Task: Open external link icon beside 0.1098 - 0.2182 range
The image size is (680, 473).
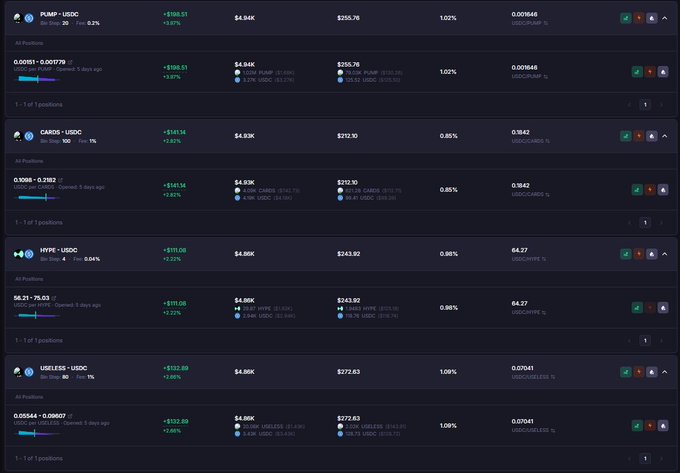Action: point(61,180)
